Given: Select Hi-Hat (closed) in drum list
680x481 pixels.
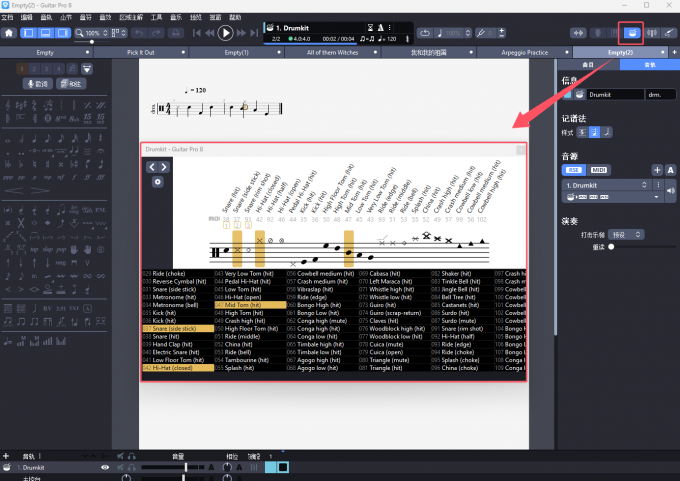Looking at the screenshot, I should coord(178,368).
